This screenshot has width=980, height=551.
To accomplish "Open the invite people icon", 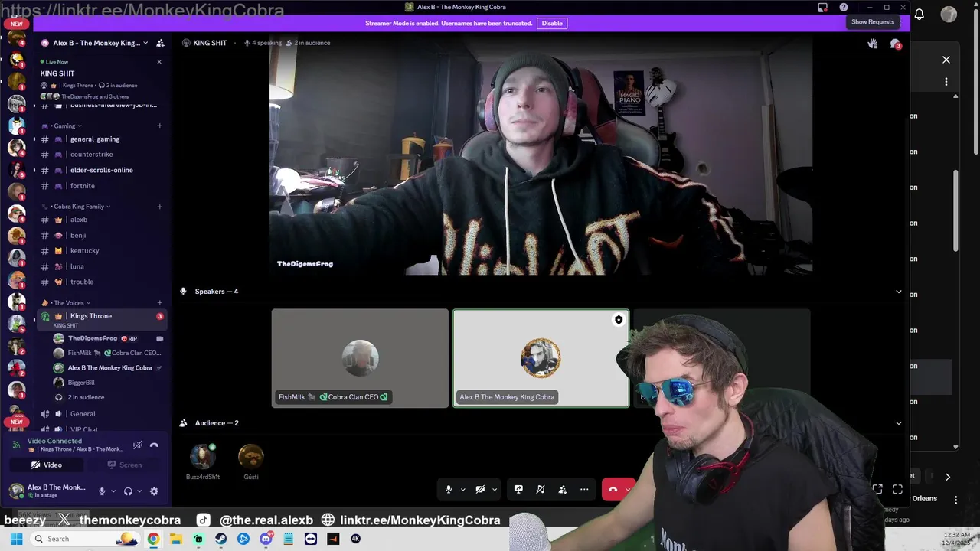I will pyautogui.click(x=563, y=489).
